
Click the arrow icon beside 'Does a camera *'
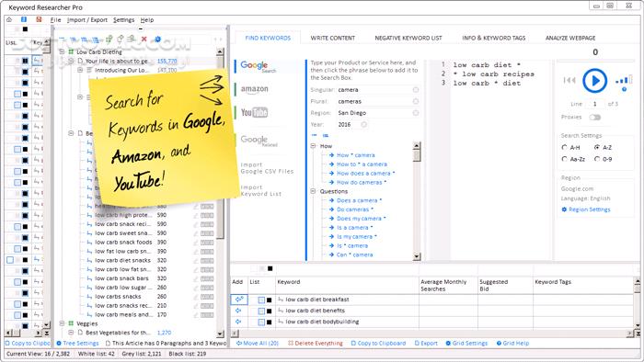tap(331, 200)
